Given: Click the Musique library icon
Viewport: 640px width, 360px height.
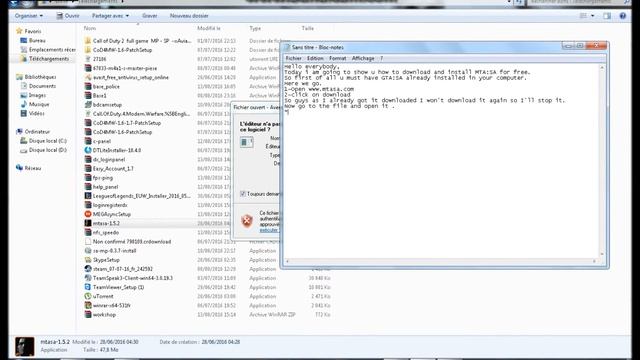Looking at the screenshot, I should click(24, 104).
